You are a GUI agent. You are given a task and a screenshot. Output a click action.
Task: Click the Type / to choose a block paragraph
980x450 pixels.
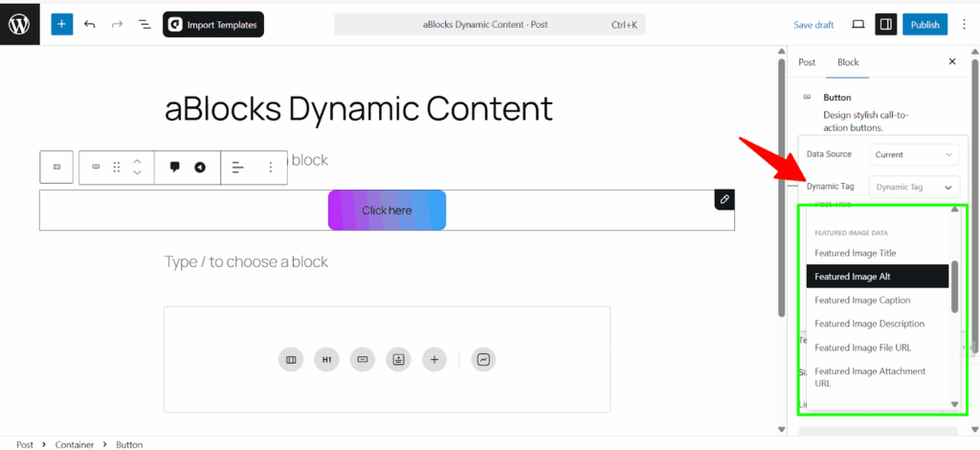(246, 261)
